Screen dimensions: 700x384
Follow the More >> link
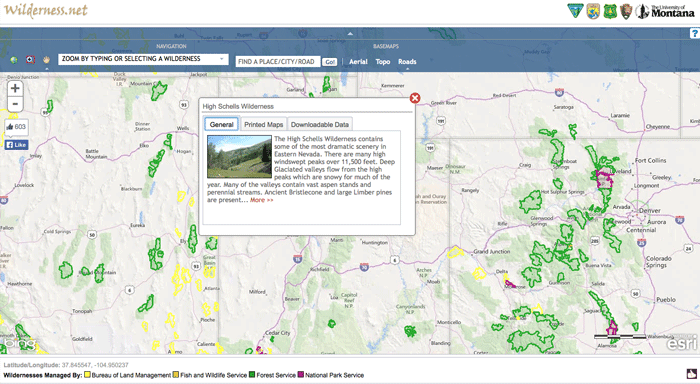262,200
